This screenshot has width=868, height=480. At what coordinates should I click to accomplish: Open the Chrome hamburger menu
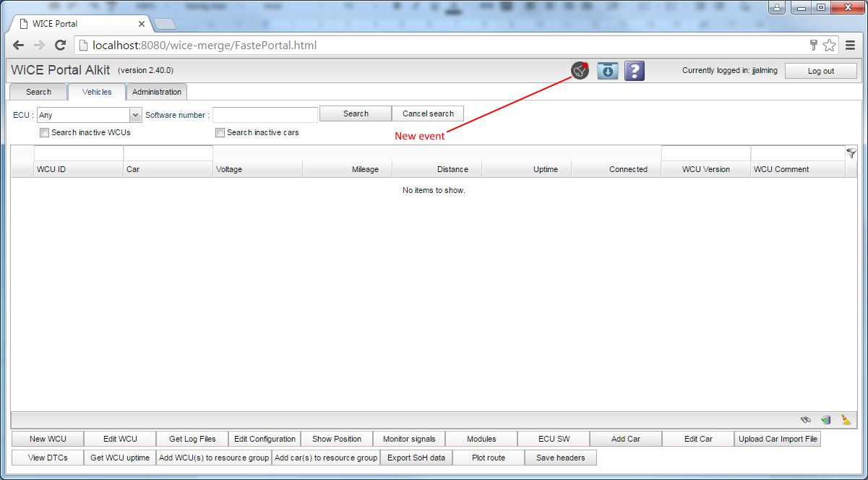[x=850, y=46]
